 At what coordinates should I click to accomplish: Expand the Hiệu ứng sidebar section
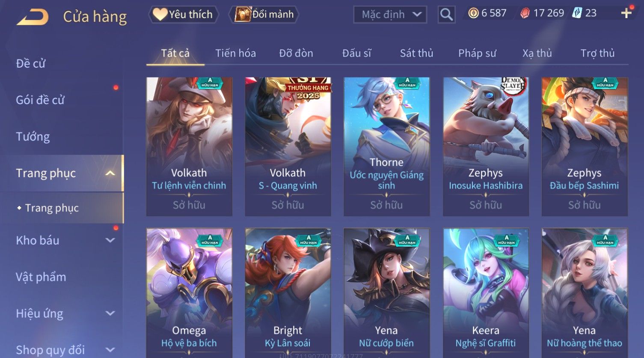(x=110, y=313)
